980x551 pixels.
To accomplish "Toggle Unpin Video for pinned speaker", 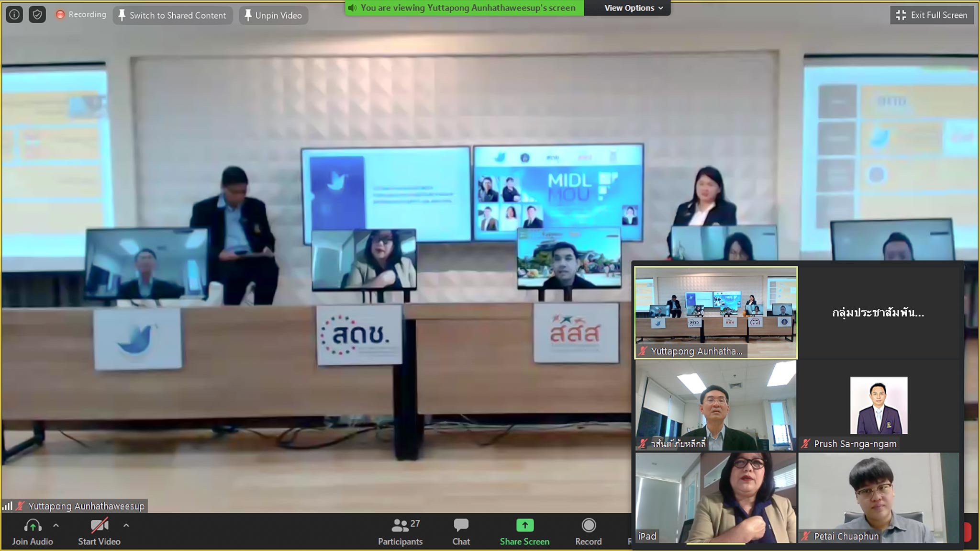I will point(273,15).
